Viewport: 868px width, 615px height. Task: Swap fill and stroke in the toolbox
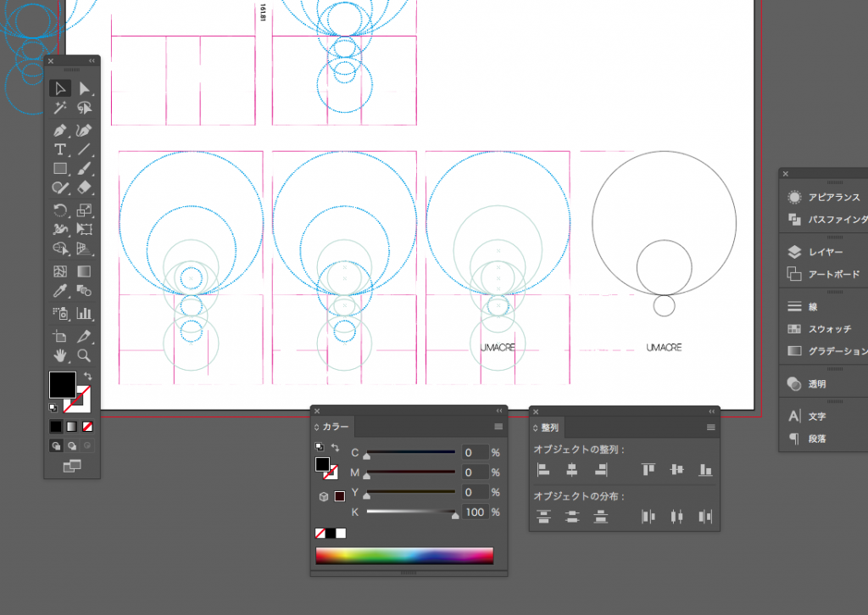[87, 376]
